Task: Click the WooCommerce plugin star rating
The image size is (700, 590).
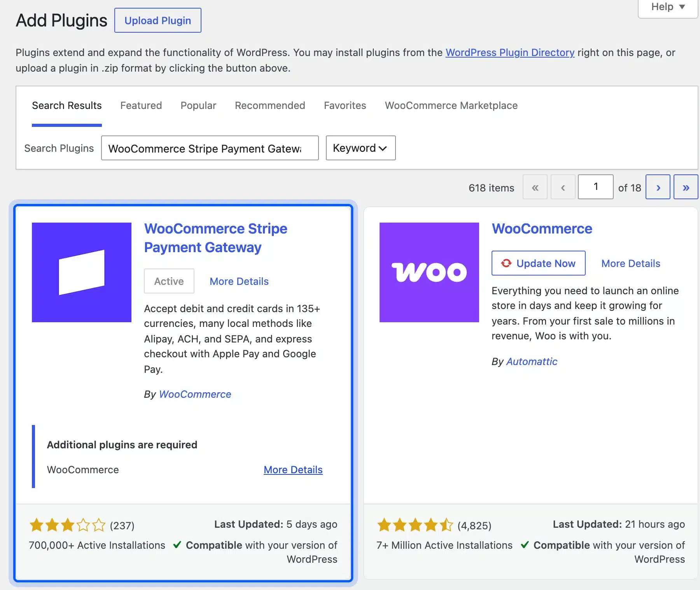Action: pos(415,525)
